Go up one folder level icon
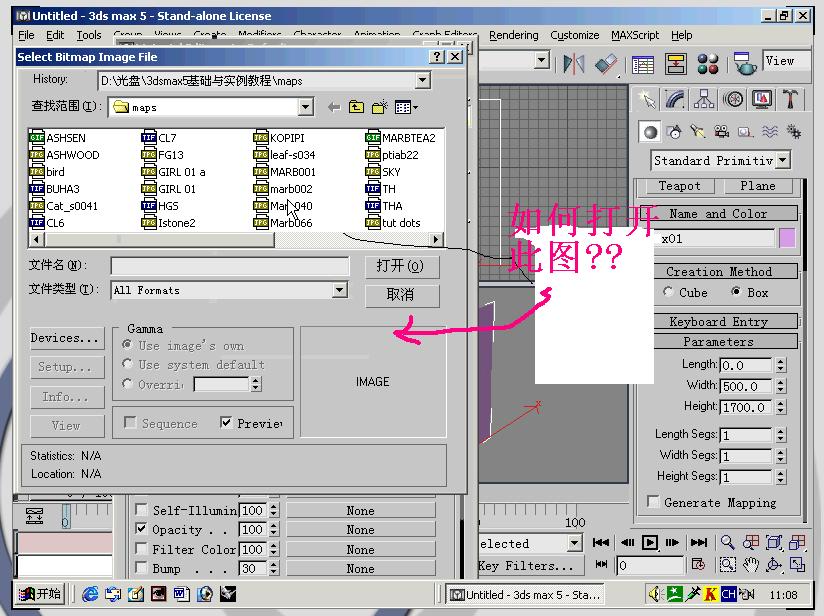This screenshot has height=616, width=824. [356, 107]
